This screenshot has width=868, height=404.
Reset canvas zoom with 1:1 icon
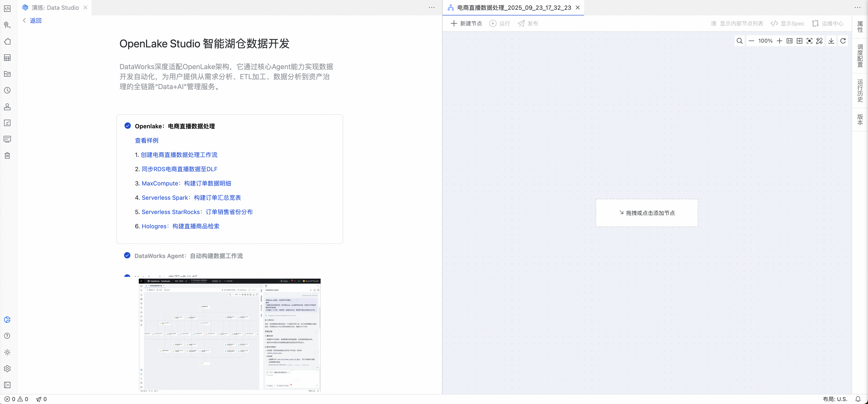[x=790, y=41]
